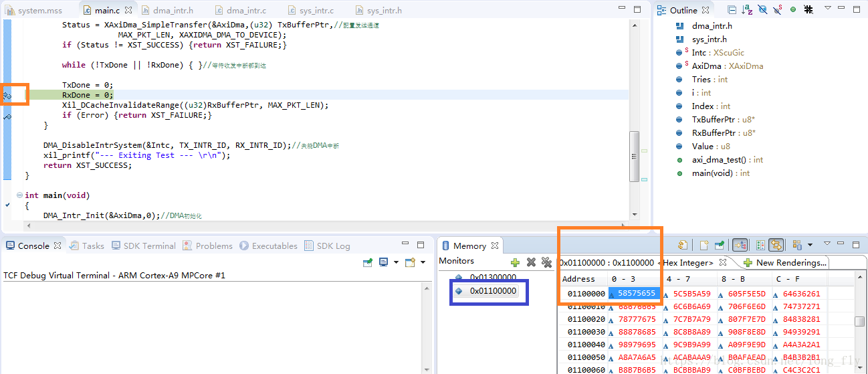Screen dimensions: 868x374
Task: Toggle hide static members in Outline
Action: tap(778, 10)
